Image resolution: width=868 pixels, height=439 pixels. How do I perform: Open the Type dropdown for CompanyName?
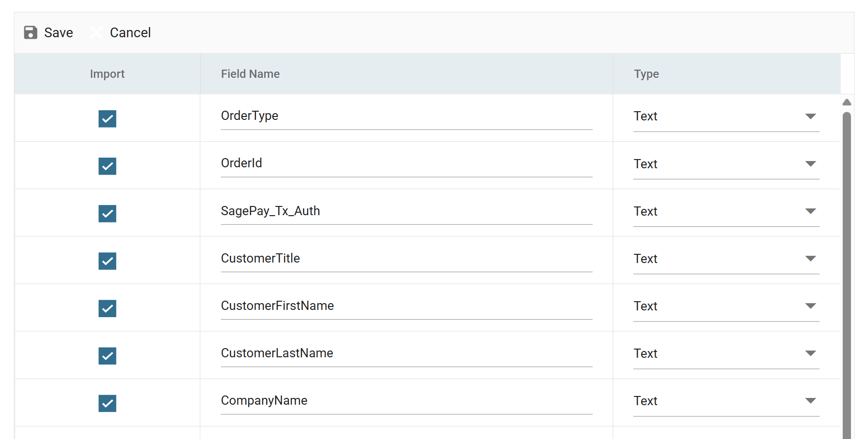click(x=726, y=401)
